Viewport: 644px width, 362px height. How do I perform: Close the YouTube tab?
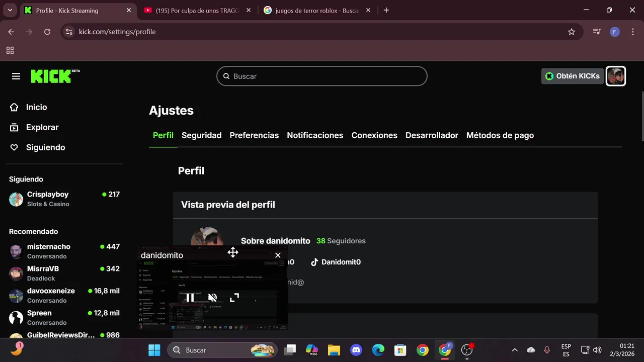(248, 10)
